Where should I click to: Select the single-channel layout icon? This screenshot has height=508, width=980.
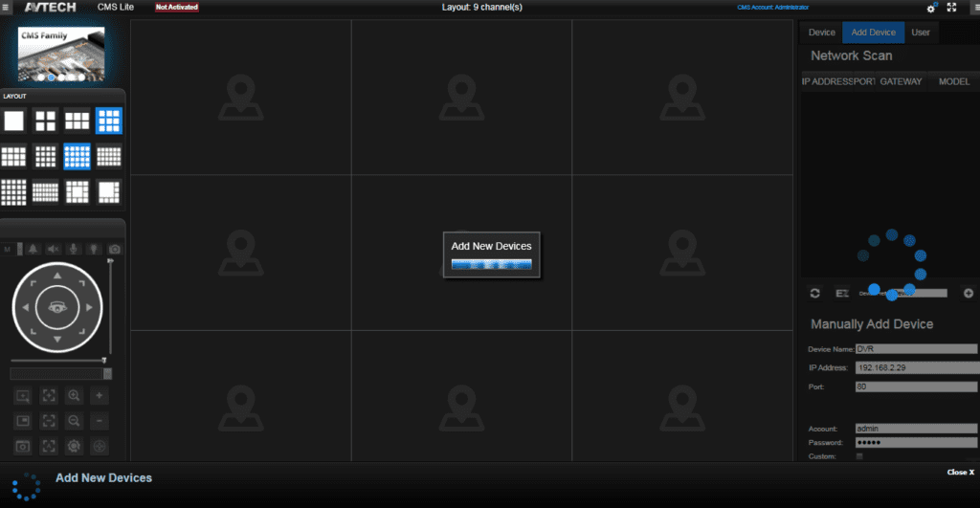tap(13, 121)
